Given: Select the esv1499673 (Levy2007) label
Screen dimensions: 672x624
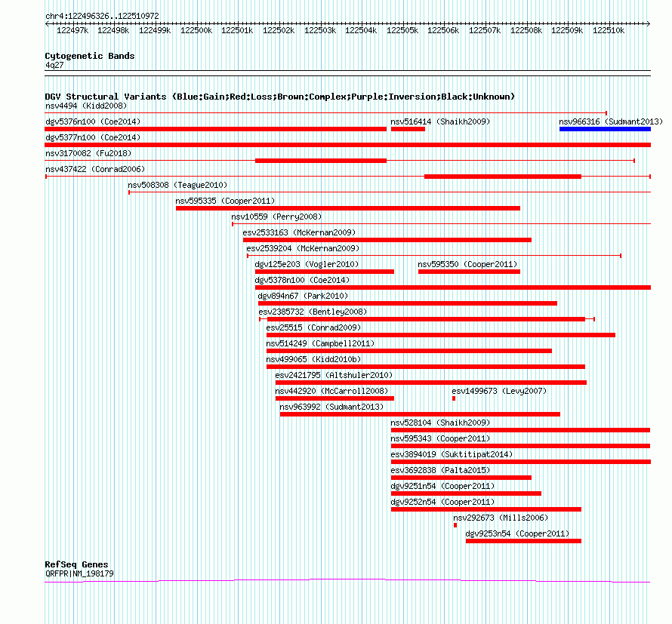Looking at the screenshot, I should (x=499, y=391).
